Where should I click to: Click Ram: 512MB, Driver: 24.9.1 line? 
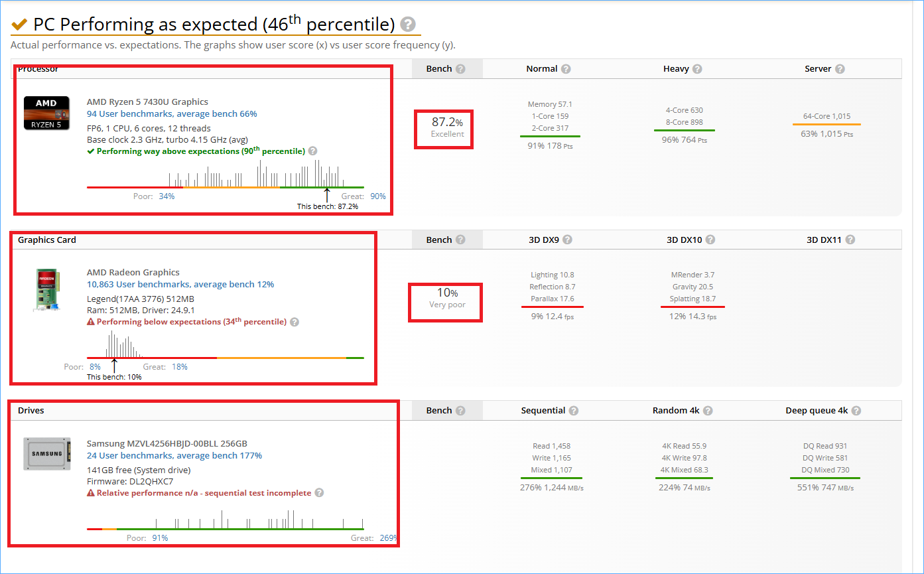pos(141,310)
